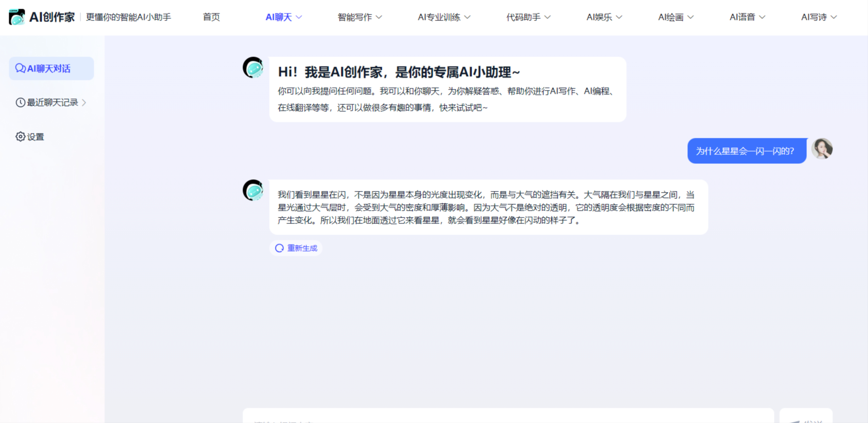Click the regenerate circular arrow icon
Viewport: 868px width, 423px height.
coord(280,248)
